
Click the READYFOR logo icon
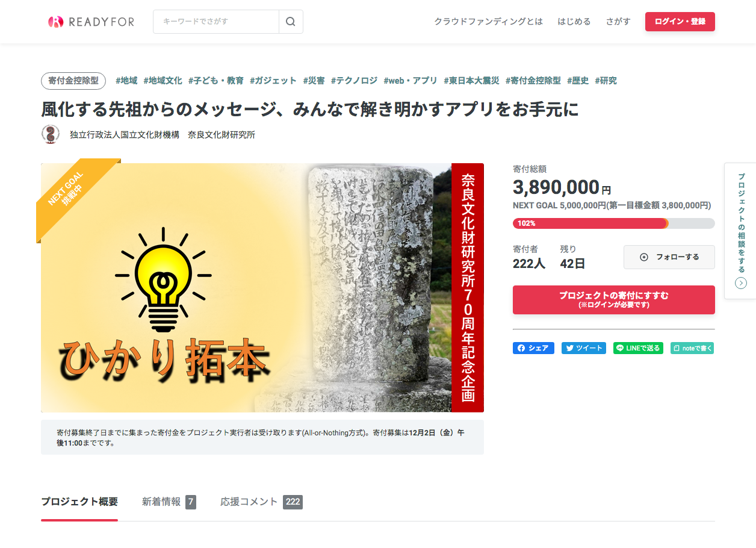click(55, 22)
